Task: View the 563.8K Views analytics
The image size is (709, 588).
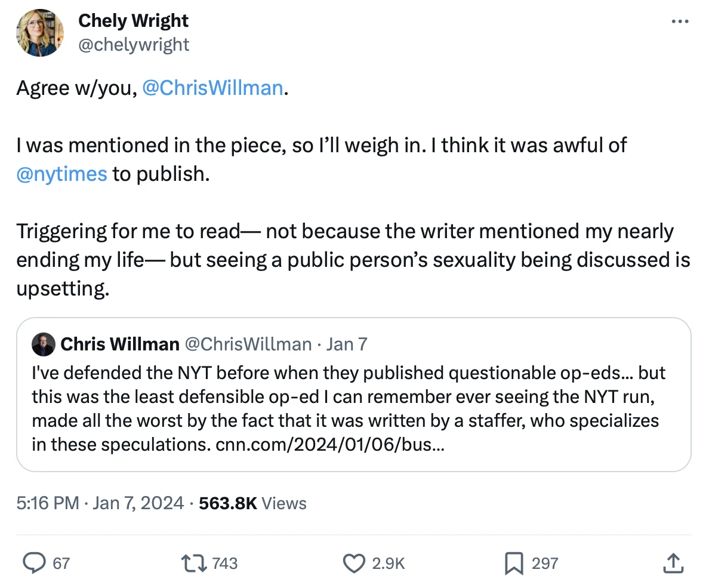Action: pyautogui.click(x=252, y=503)
